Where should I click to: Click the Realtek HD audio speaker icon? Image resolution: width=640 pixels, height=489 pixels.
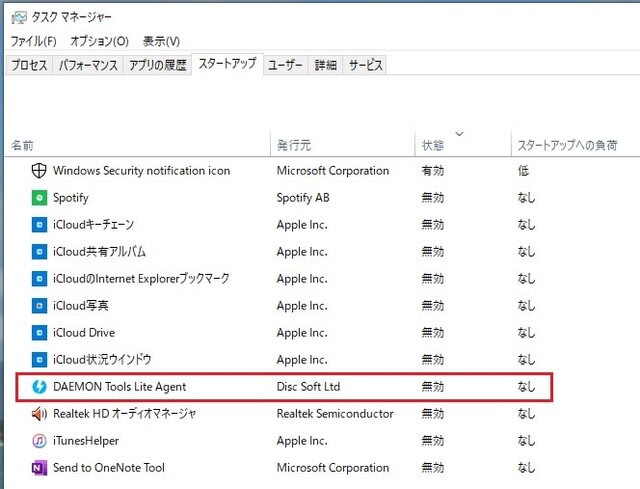coord(39,414)
